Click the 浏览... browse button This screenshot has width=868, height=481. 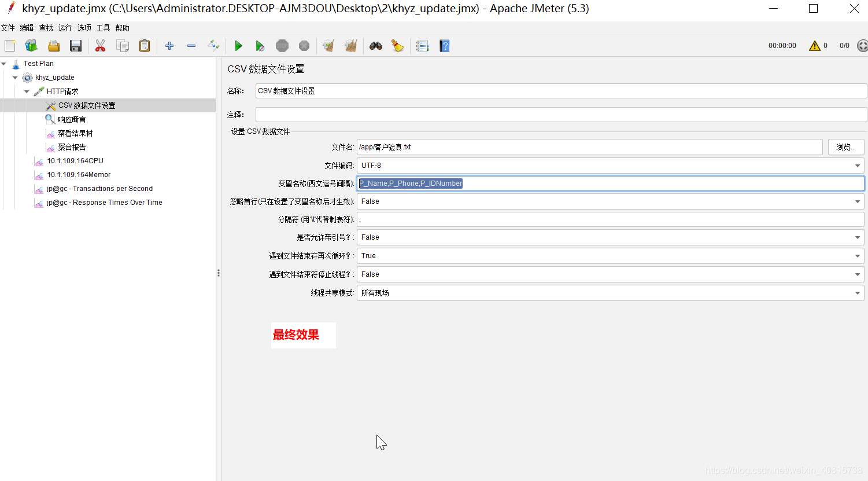click(x=846, y=147)
